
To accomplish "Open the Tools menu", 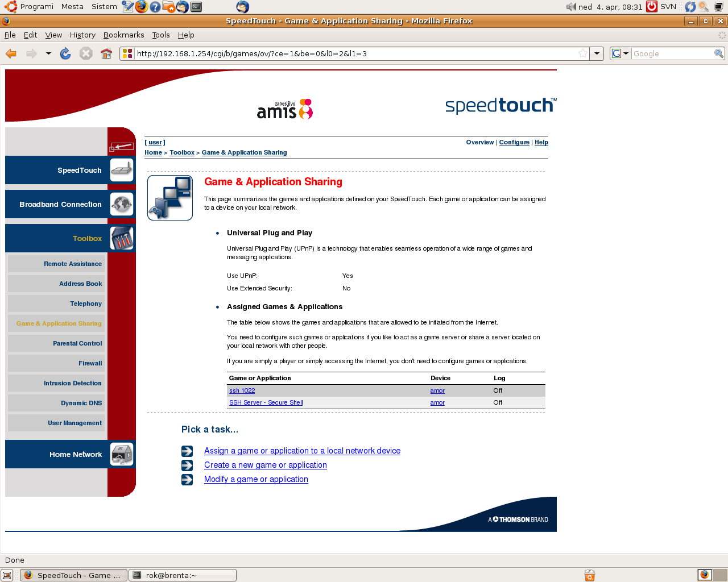I will pos(160,35).
